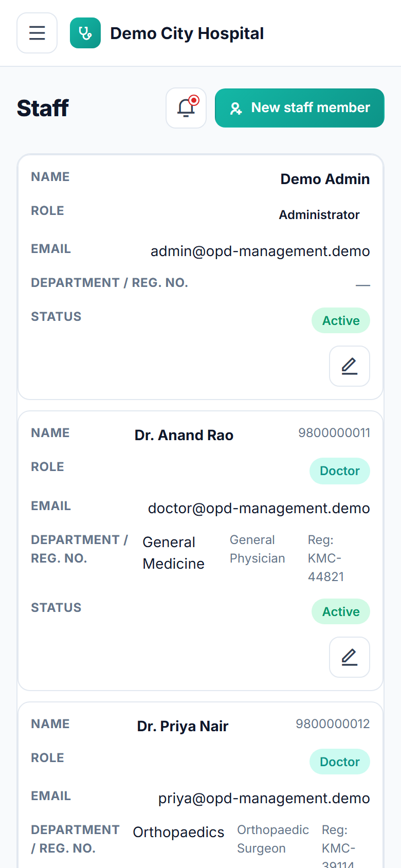
Task: Select the name Dr. Priya Nair
Action: (x=183, y=726)
